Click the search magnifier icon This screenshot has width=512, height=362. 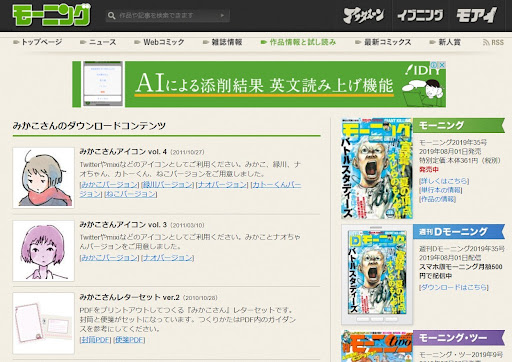112,15
